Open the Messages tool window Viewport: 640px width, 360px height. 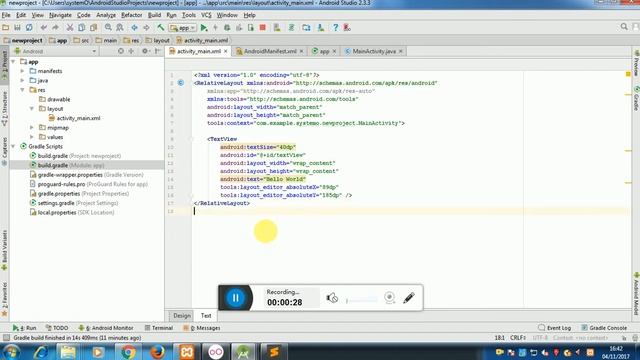tap(202, 328)
